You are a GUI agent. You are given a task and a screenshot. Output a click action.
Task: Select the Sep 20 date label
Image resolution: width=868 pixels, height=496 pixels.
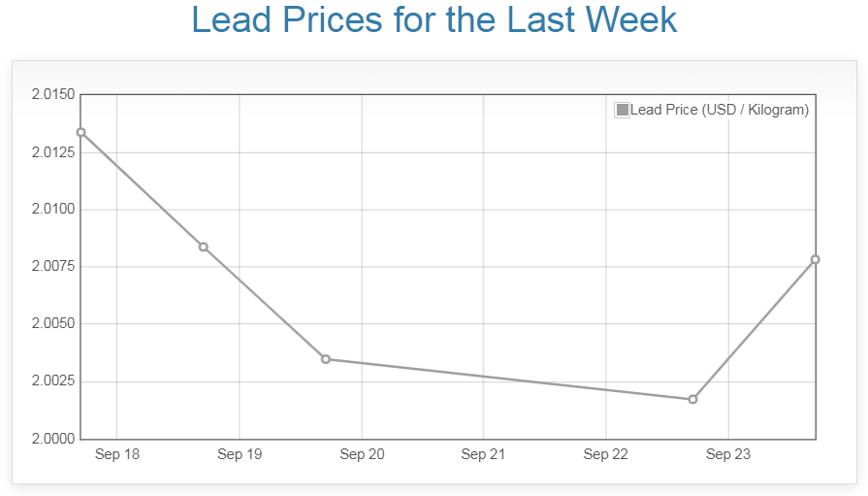(362, 454)
